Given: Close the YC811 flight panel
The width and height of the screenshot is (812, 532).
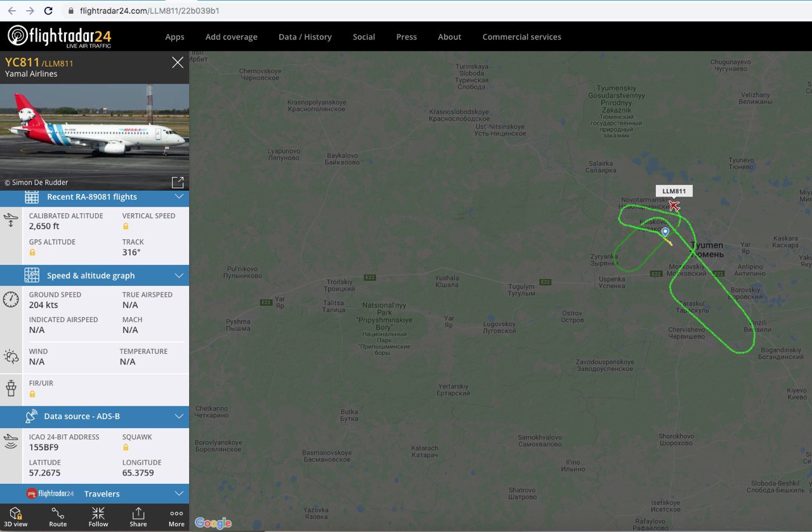Looking at the screenshot, I should [178, 62].
